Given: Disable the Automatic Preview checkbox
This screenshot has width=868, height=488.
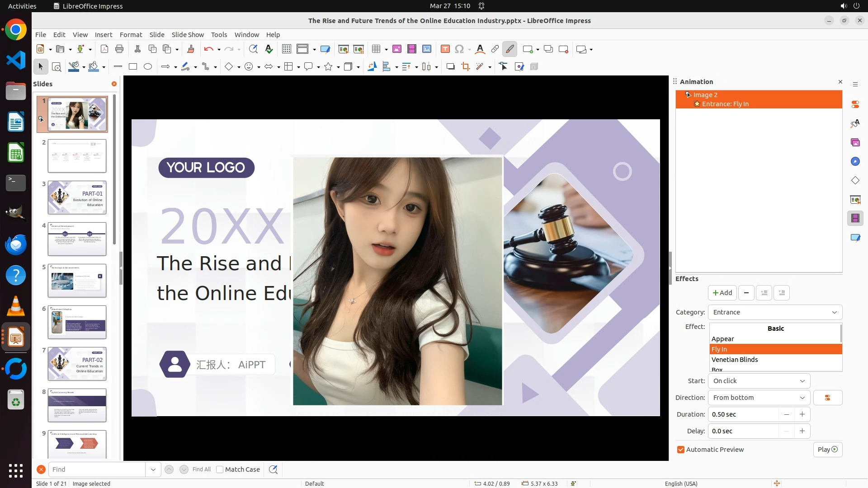Looking at the screenshot, I should point(681,450).
